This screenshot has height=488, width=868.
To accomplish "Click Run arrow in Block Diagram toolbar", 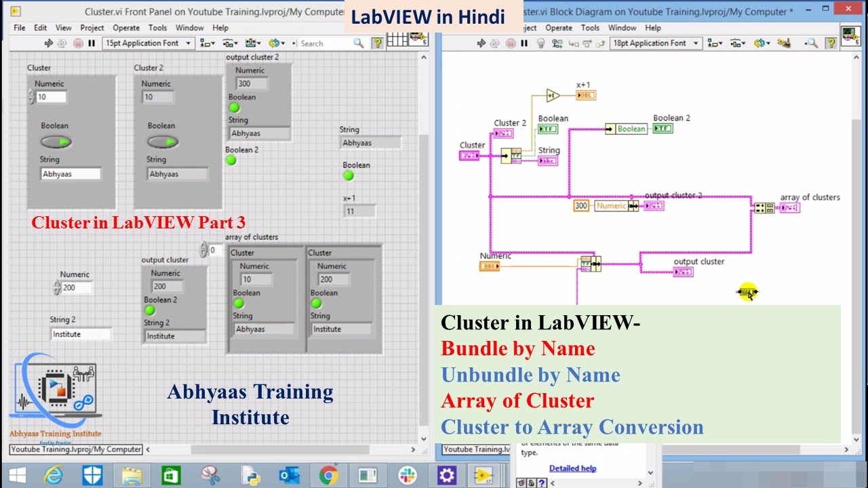I will click(482, 43).
